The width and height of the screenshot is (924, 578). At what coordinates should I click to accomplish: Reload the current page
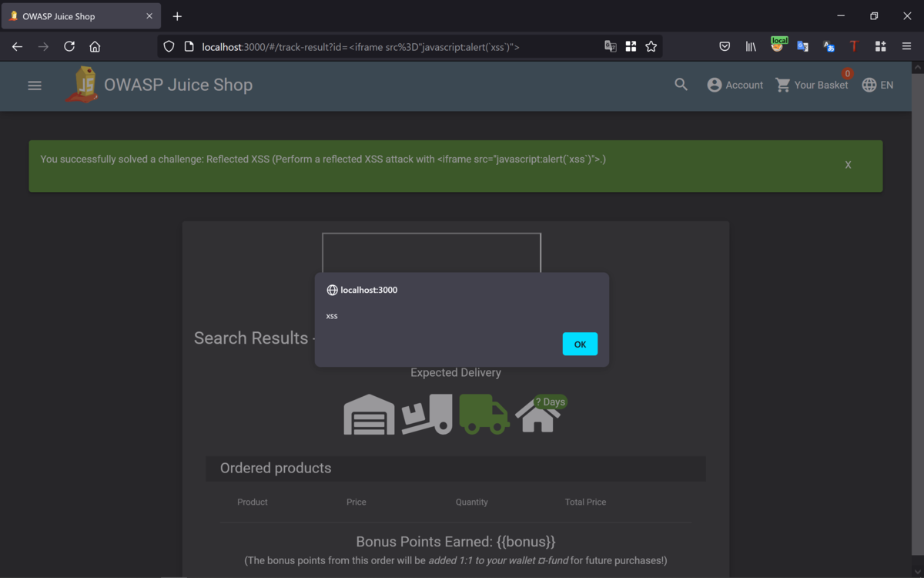(69, 46)
